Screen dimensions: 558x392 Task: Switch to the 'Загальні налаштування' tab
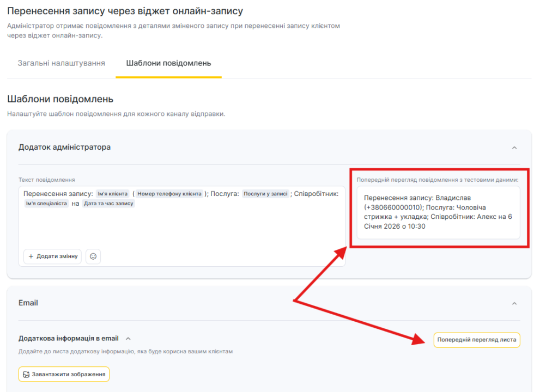pyautogui.click(x=61, y=63)
